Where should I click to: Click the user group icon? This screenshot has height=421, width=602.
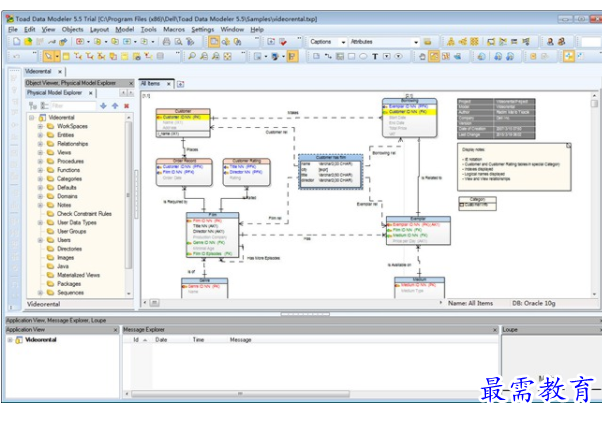562,41
